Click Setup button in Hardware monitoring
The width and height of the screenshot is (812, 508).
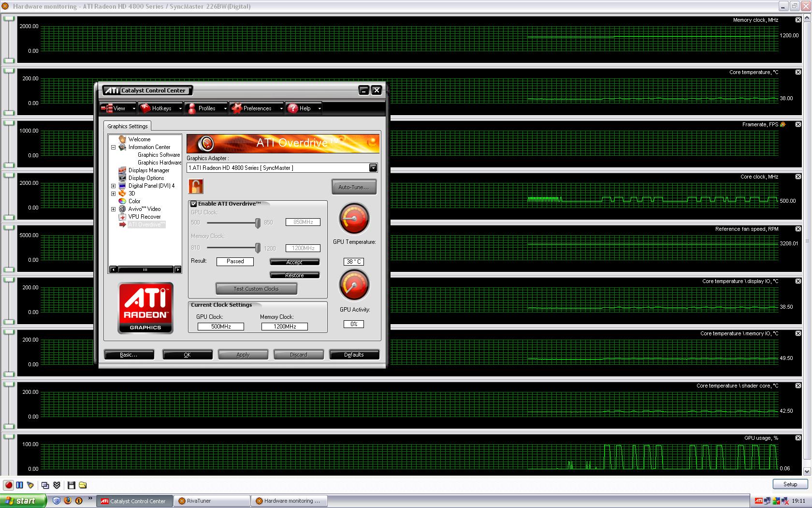[x=790, y=484]
